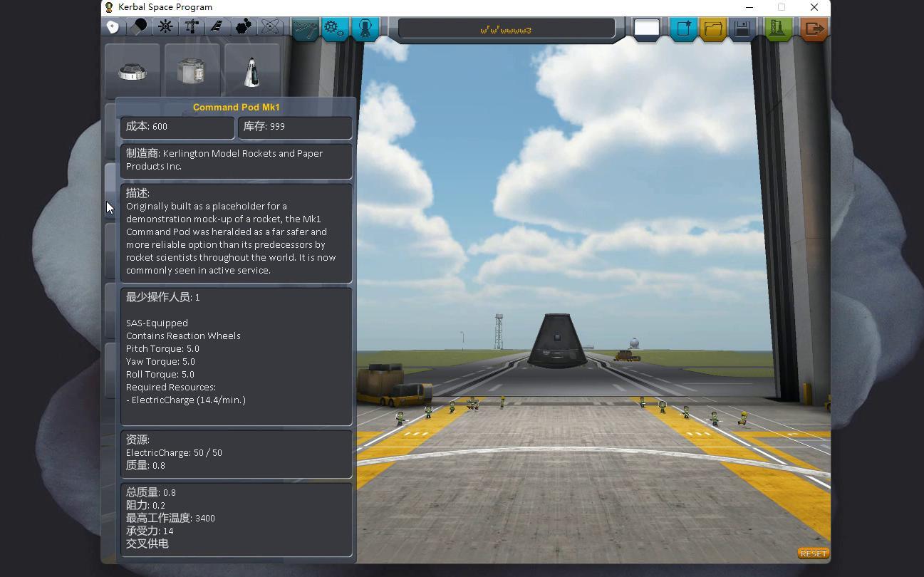Viewport: 924px width, 577px height.
Task: Exit the Vehicle Assembly Building
Action: pyautogui.click(x=814, y=28)
